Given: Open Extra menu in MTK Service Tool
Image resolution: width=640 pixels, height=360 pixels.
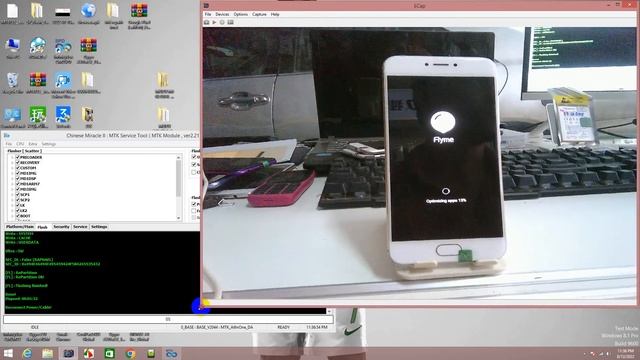Looking at the screenshot, I should click(33, 144).
